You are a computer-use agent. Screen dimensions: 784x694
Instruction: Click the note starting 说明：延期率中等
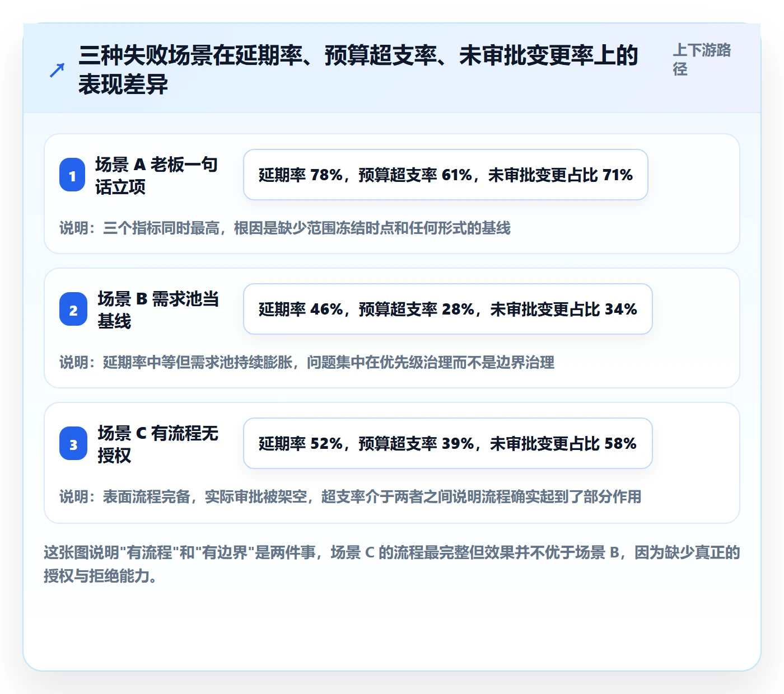click(307, 362)
